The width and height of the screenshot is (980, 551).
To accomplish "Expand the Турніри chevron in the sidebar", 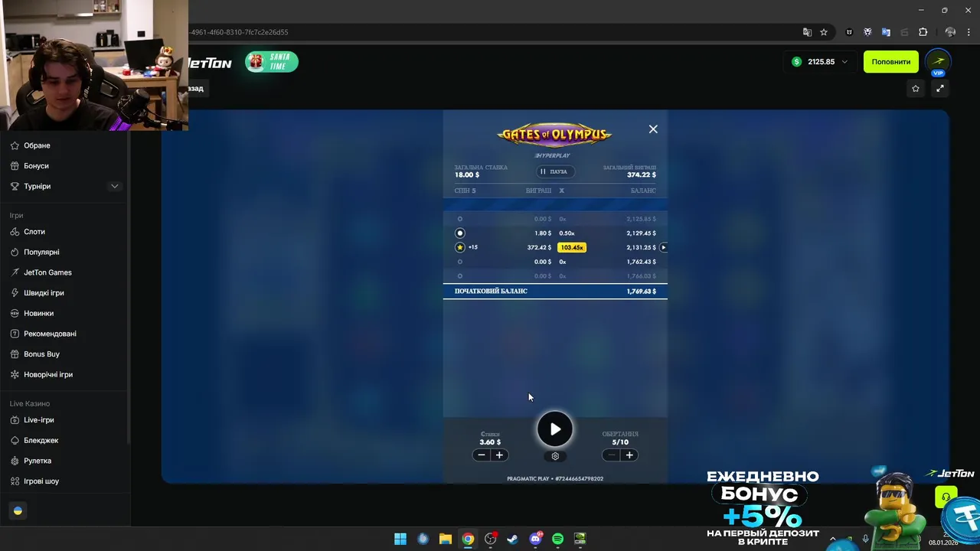I will (x=115, y=186).
